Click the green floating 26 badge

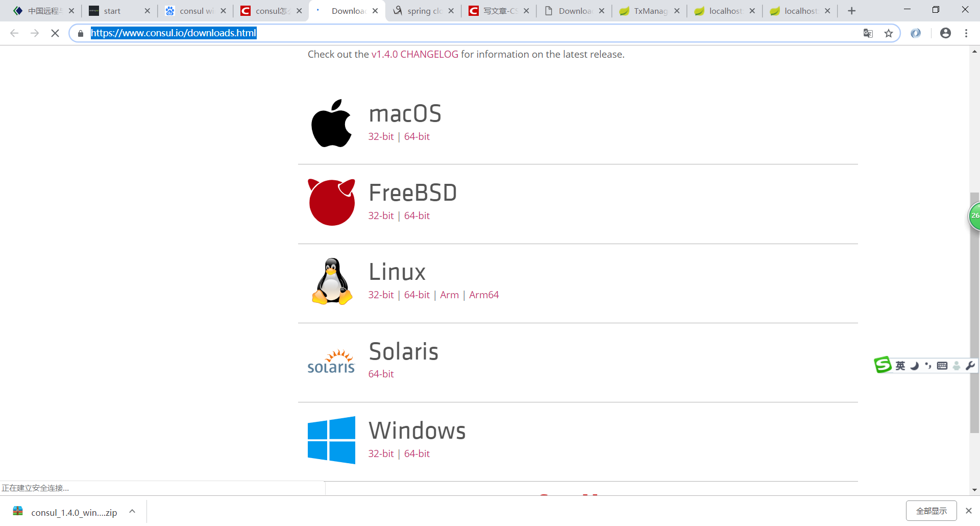click(x=974, y=216)
